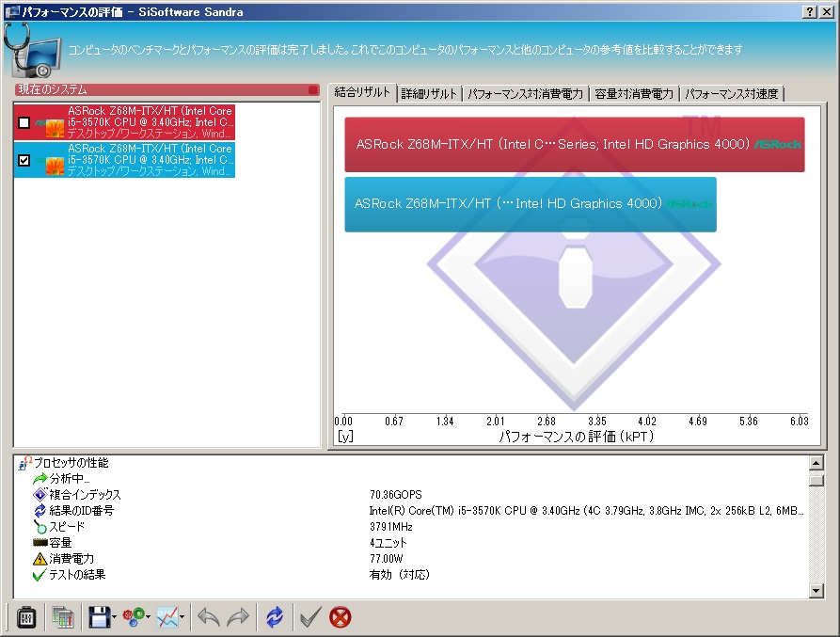Click the help question mark button
Image resolution: width=840 pixels, height=637 pixels.
coord(810,12)
